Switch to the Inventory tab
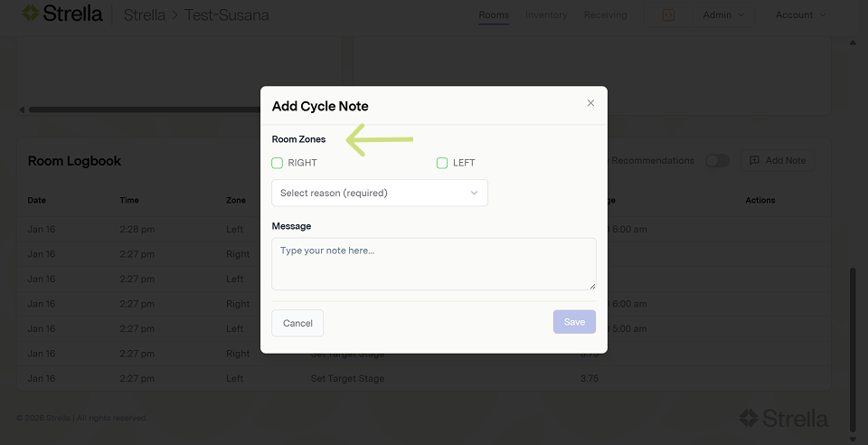The image size is (868, 445). [x=546, y=15]
